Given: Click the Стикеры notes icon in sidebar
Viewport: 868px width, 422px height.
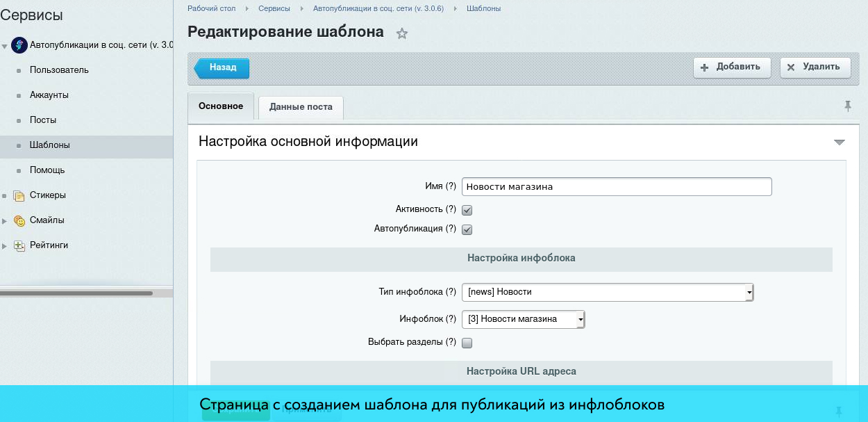Looking at the screenshot, I should (x=19, y=195).
